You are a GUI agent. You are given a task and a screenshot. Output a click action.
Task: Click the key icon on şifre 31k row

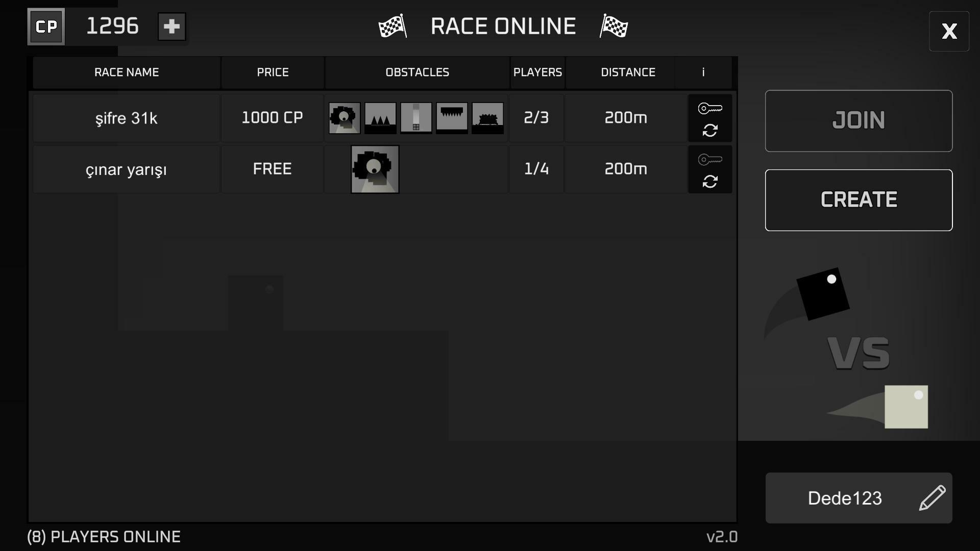[709, 108]
